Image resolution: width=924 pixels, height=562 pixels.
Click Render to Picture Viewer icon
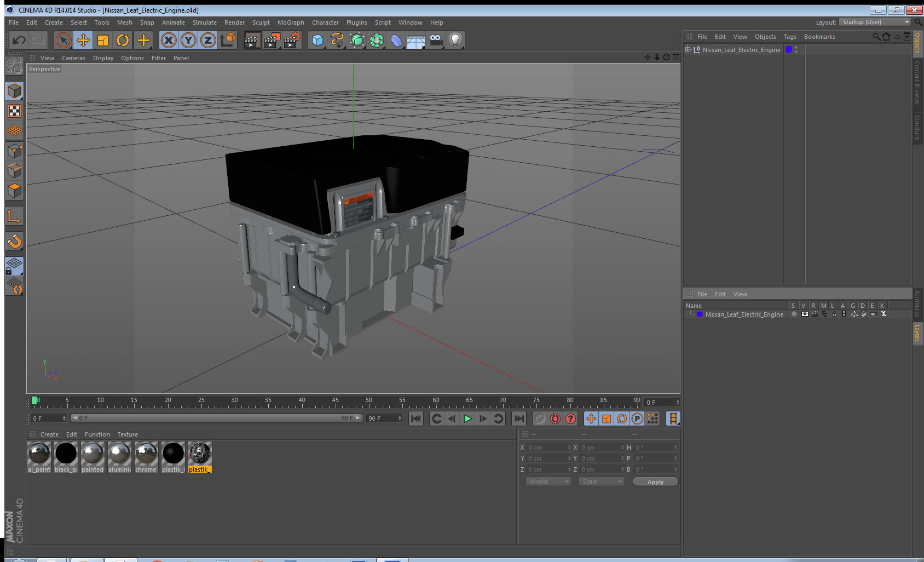point(272,40)
